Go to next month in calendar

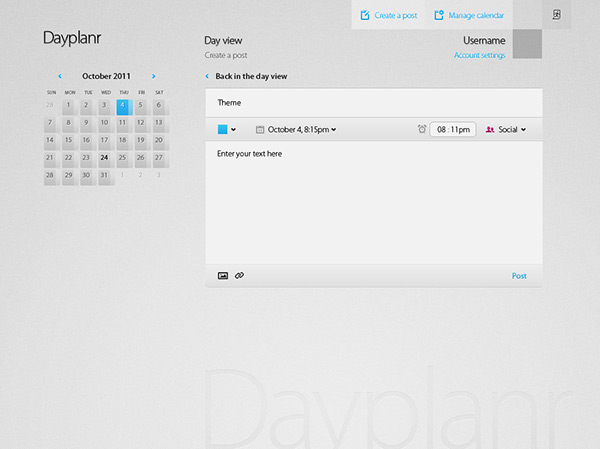click(153, 76)
